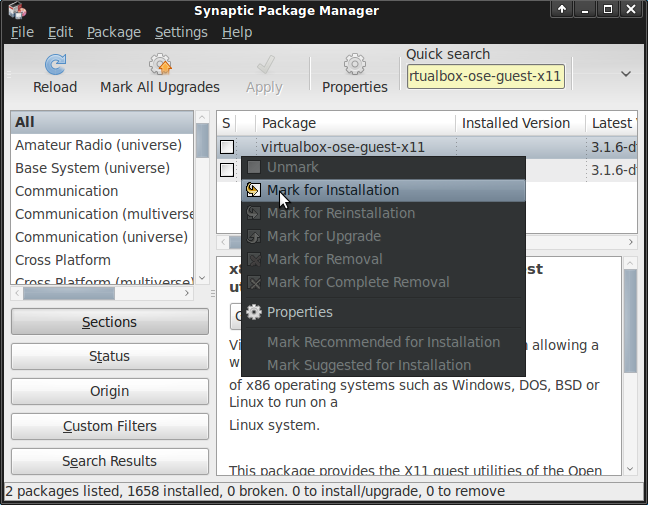Click the Mark for Installation menu icon

tap(254, 190)
